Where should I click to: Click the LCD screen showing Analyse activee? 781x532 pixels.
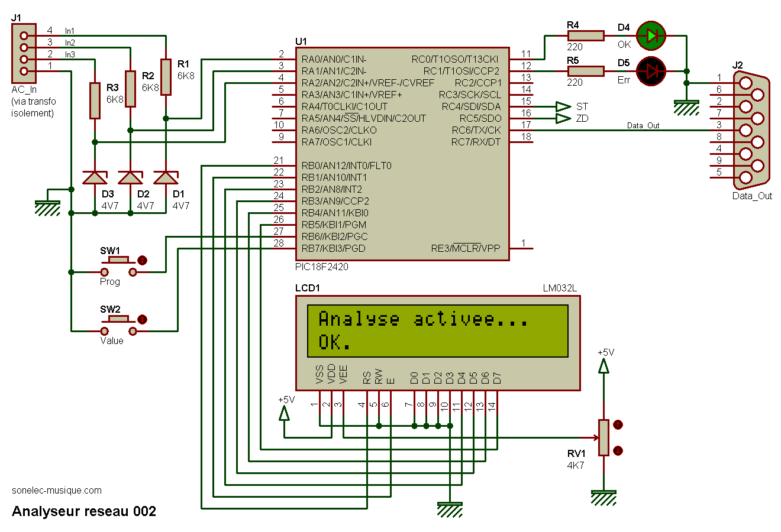coord(437,330)
